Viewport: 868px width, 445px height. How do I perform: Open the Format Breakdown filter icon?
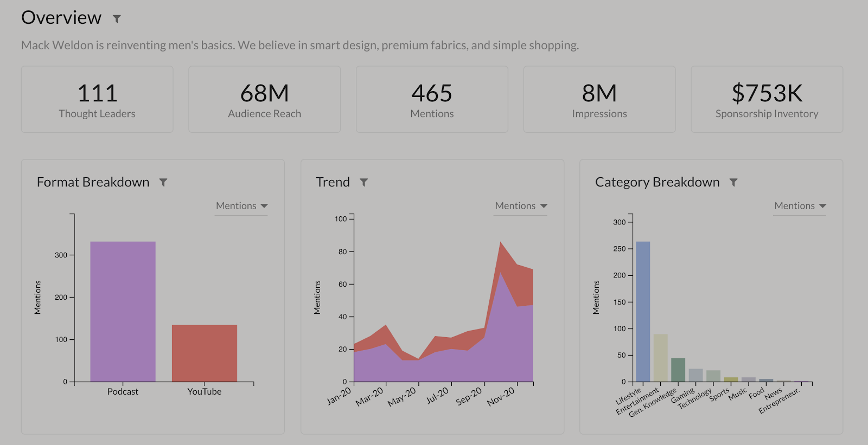tap(163, 183)
